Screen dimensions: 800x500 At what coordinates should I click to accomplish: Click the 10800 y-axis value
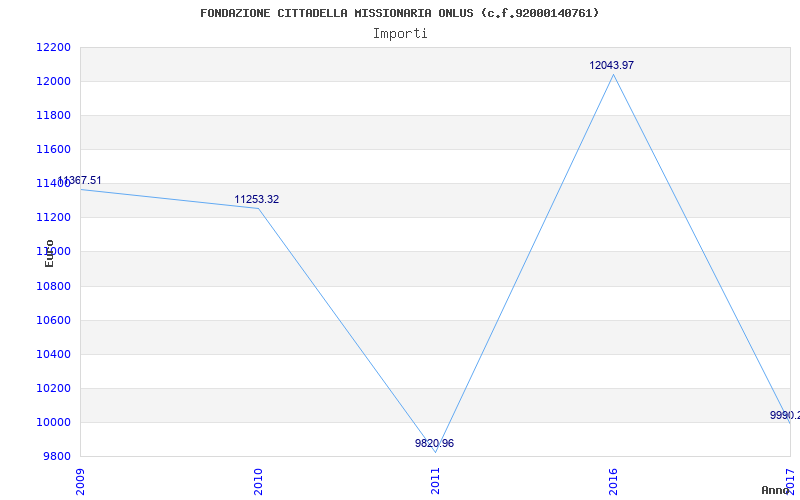pyautogui.click(x=53, y=286)
